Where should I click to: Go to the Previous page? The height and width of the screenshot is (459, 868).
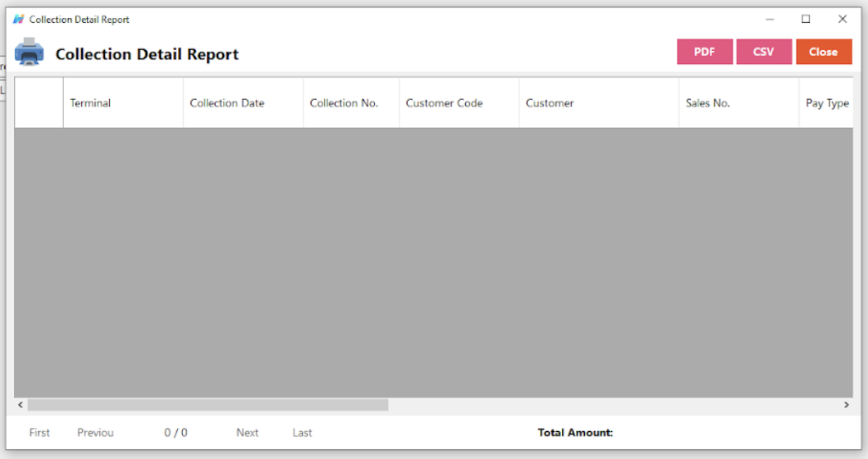point(95,433)
